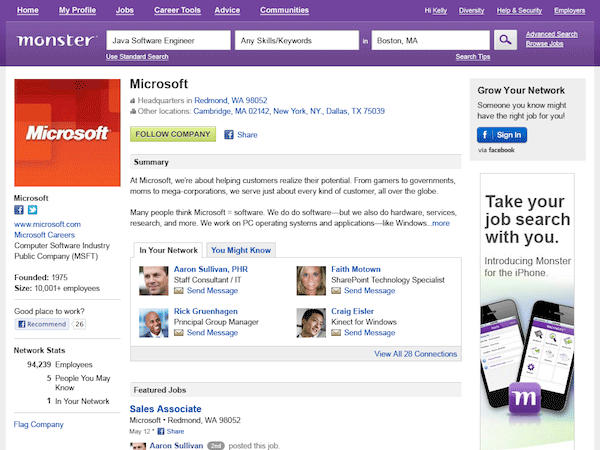Click the Facebook Recommend button
The width and height of the screenshot is (600, 450).
coord(42,324)
